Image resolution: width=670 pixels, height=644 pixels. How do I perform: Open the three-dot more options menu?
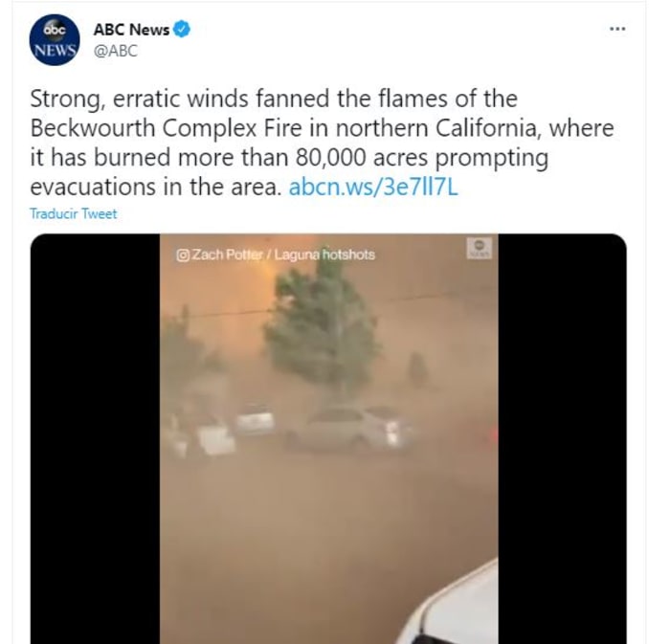[x=617, y=29]
